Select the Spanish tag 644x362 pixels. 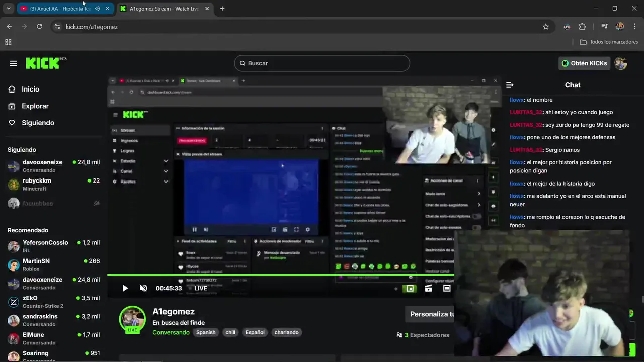coord(206,332)
